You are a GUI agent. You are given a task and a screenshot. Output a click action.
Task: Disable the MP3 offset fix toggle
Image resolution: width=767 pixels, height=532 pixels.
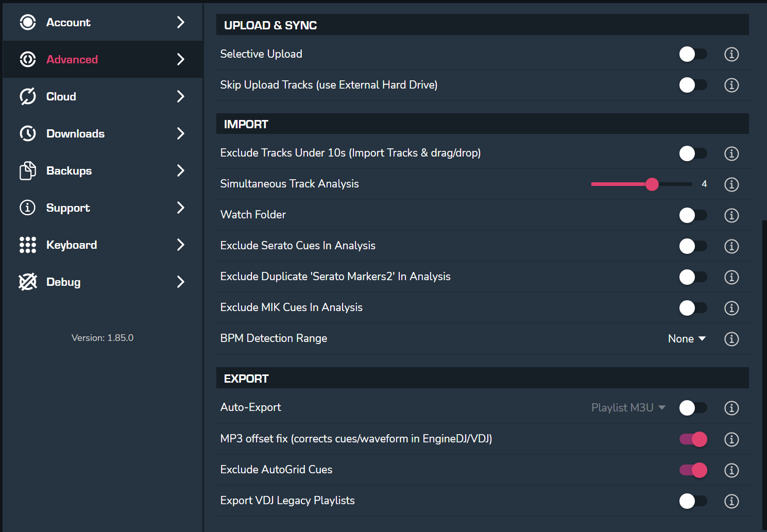693,439
